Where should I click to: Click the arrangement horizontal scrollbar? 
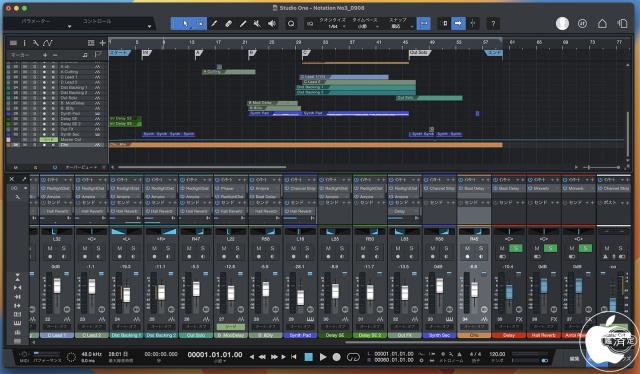click(x=202, y=167)
